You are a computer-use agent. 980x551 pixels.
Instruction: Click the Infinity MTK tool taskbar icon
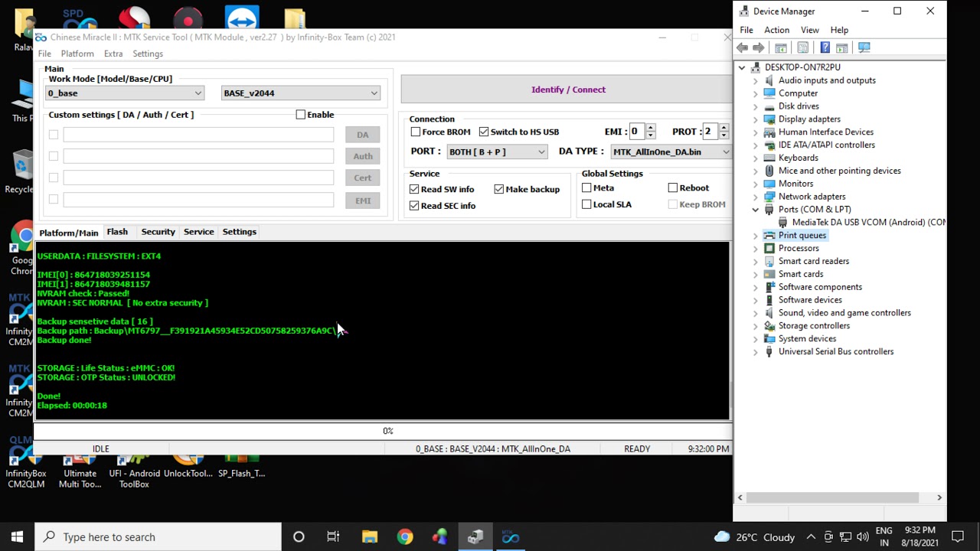511,536
